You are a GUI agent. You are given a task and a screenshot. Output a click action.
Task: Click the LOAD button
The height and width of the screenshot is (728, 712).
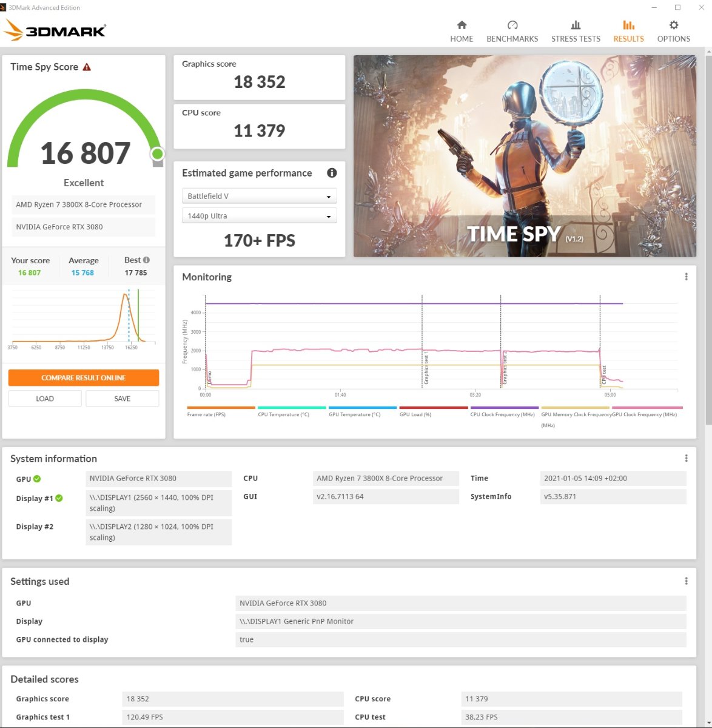tap(45, 399)
